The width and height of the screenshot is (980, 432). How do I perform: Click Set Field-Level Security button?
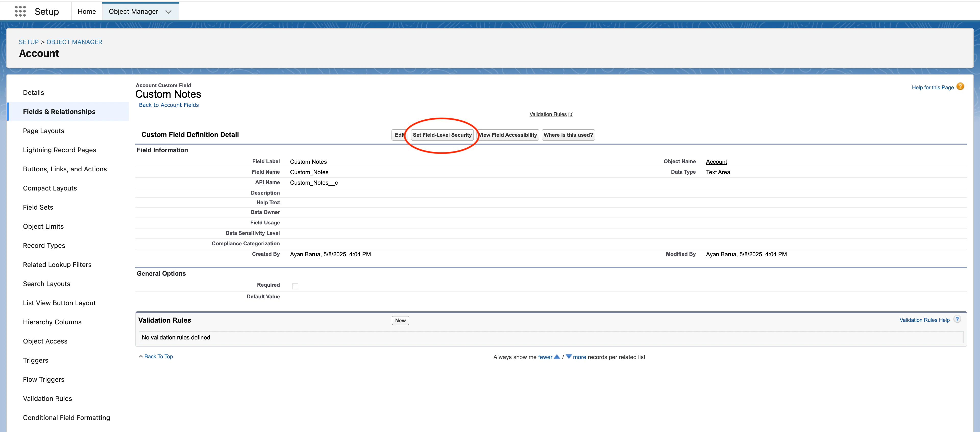point(442,135)
